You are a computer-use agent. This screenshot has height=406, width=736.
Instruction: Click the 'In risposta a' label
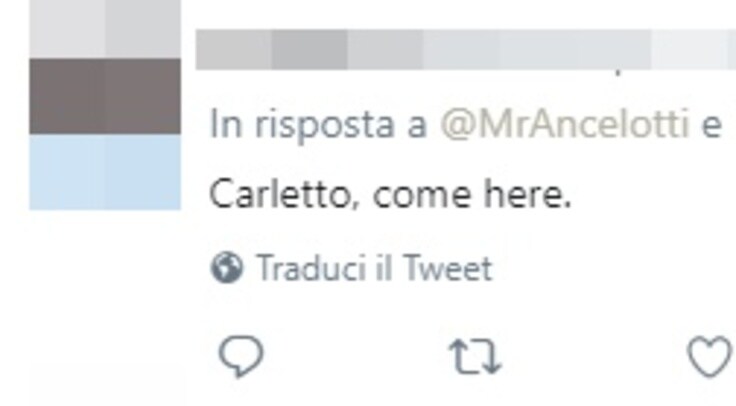[x=319, y=125]
